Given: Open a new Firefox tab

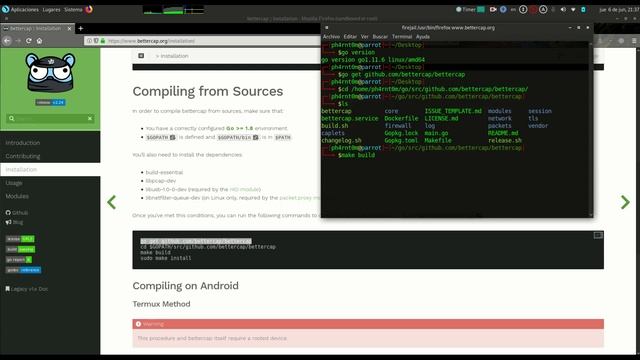Looking at the screenshot, I should click(x=80, y=28).
